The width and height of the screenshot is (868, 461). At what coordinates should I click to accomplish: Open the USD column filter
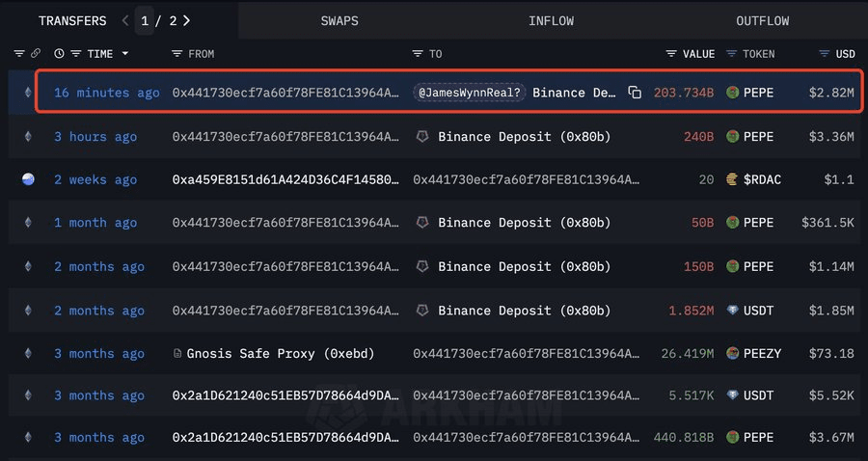[x=825, y=54]
